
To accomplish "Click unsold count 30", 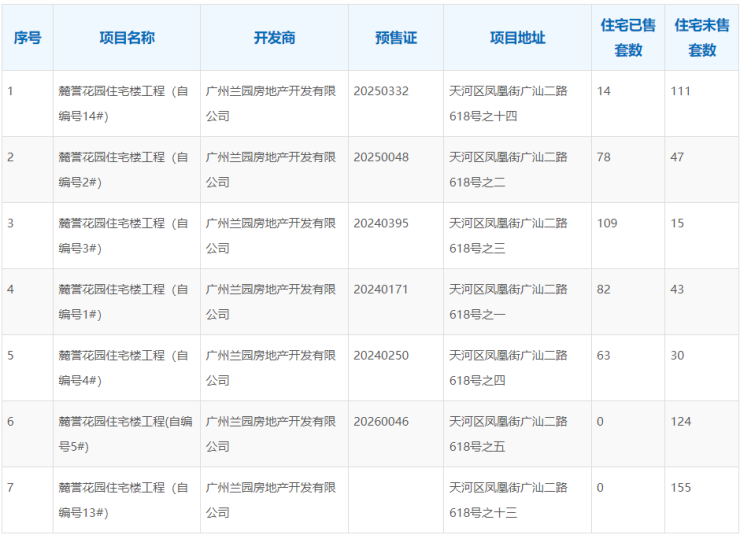I will [x=677, y=355].
